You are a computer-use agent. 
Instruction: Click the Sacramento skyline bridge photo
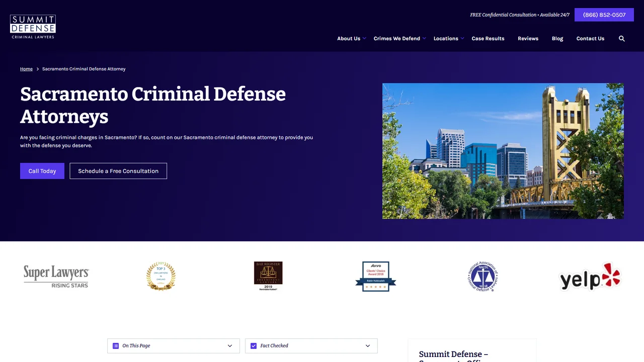pos(503,151)
